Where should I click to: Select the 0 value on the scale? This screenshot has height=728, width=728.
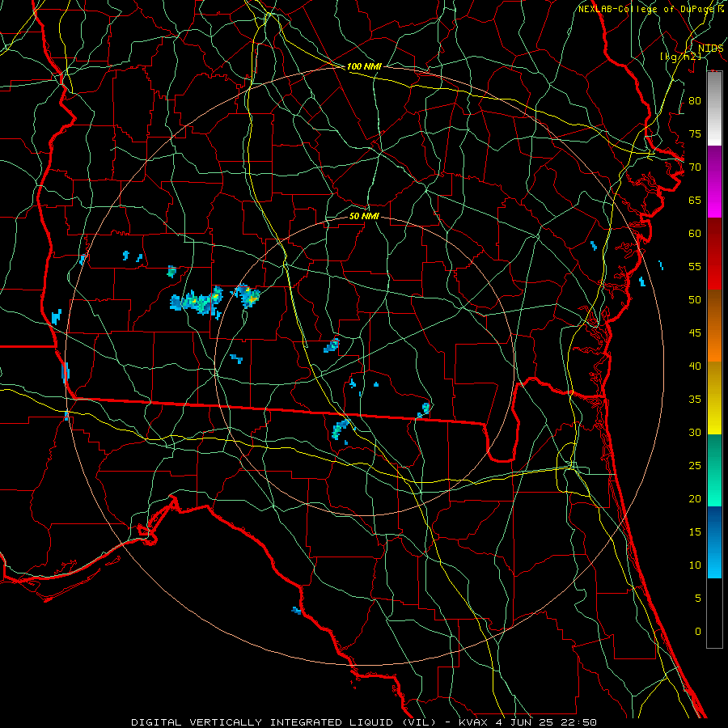pos(698,632)
